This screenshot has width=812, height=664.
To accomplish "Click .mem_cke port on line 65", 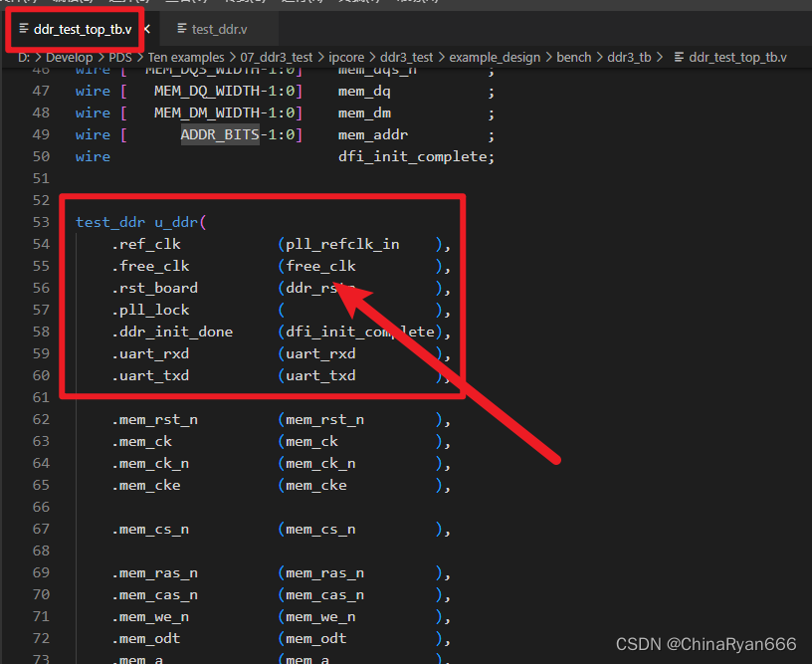I will (146, 486).
